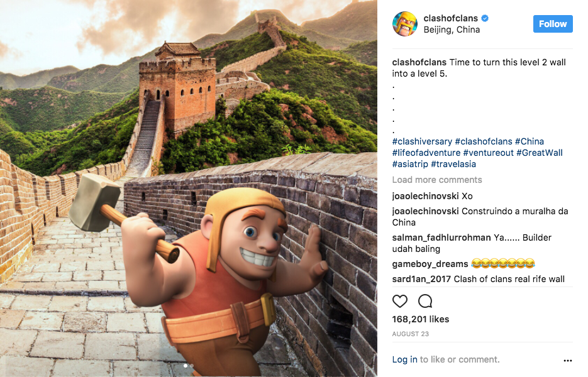The image size is (588, 377).
Task: Open sard1an_2017 commenter profile
Action: pos(421,279)
